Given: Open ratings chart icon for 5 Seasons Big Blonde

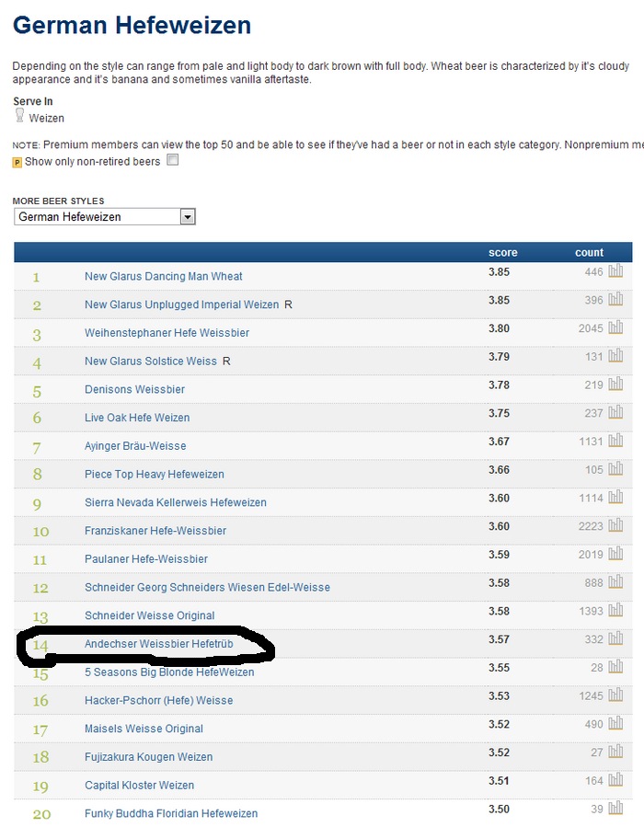Looking at the screenshot, I should coord(615,667).
